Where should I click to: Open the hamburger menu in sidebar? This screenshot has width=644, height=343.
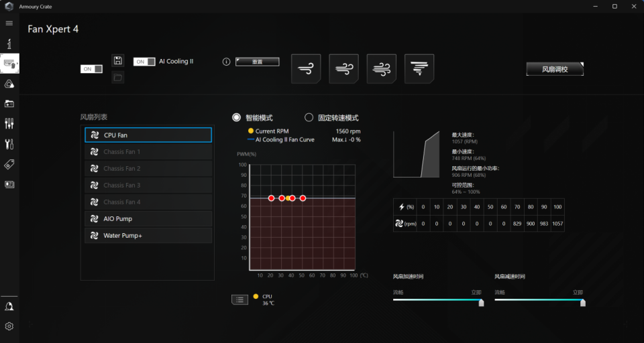click(9, 23)
